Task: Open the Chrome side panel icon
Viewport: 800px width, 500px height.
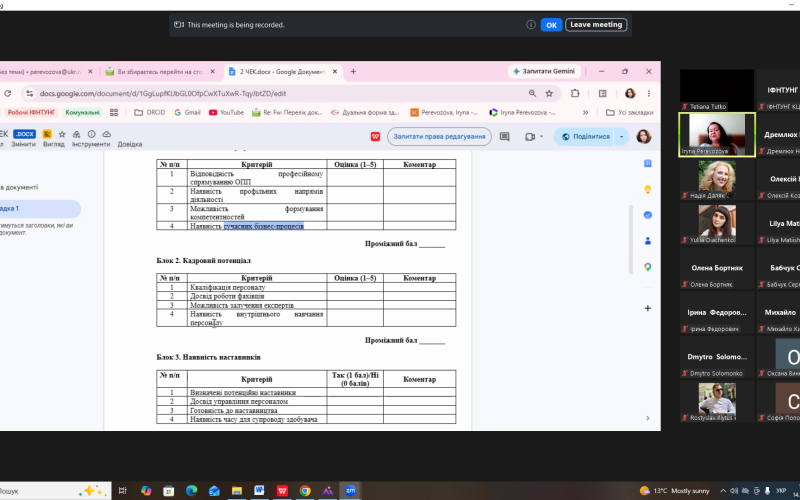Action: point(603,93)
